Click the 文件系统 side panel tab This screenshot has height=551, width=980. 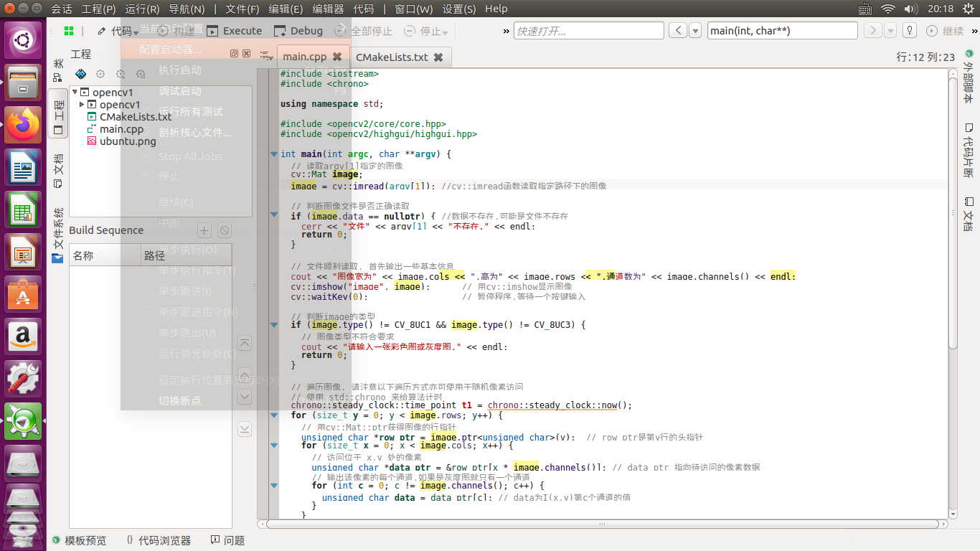(x=58, y=234)
